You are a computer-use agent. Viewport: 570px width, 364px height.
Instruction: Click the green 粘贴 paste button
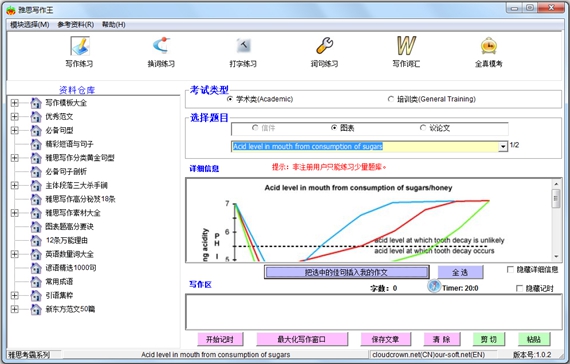534,340
